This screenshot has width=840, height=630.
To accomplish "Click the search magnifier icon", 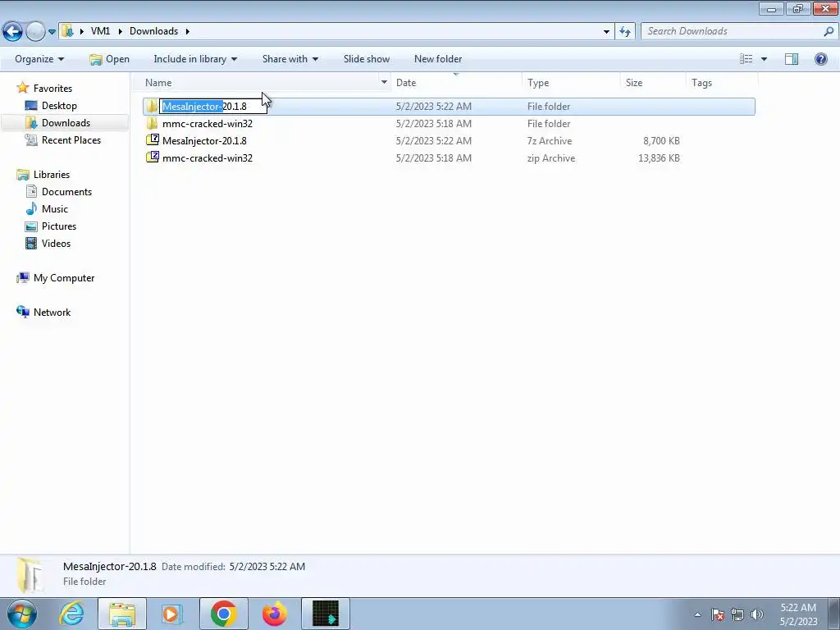I will [x=829, y=31].
